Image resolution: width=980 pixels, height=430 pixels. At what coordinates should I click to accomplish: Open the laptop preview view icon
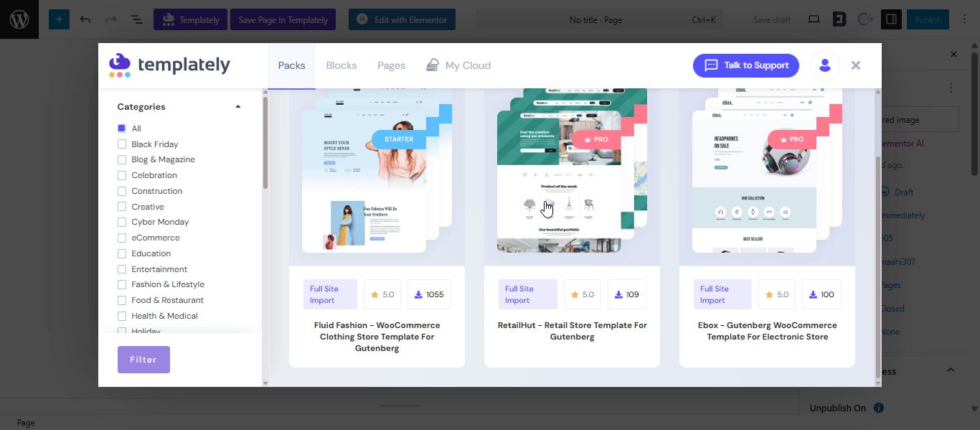tap(814, 19)
